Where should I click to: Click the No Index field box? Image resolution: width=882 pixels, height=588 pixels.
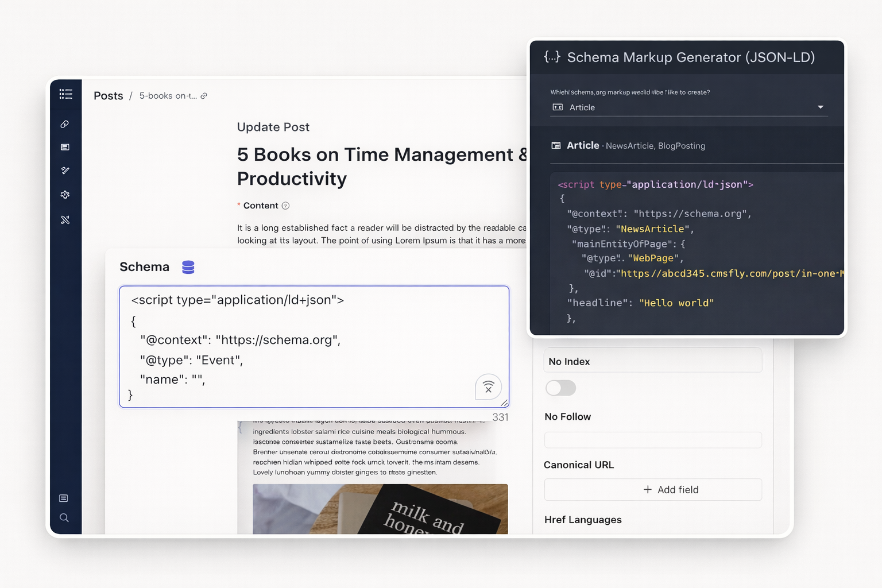click(653, 361)
